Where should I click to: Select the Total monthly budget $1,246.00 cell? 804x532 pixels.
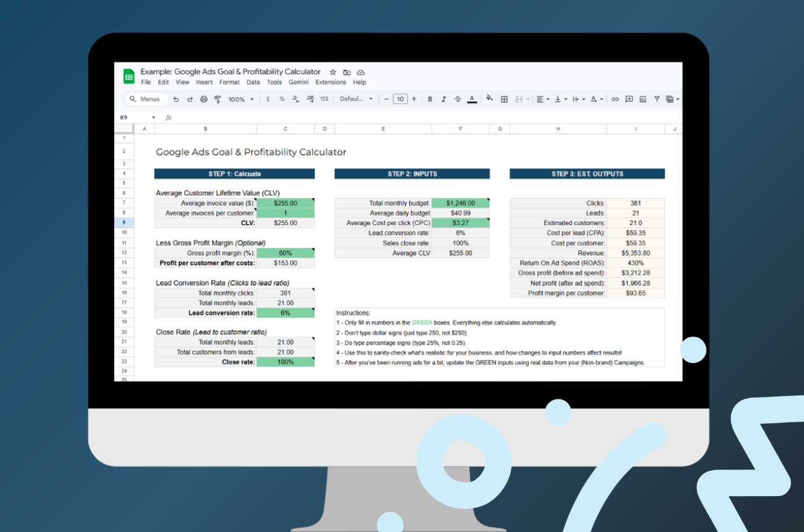460,203
